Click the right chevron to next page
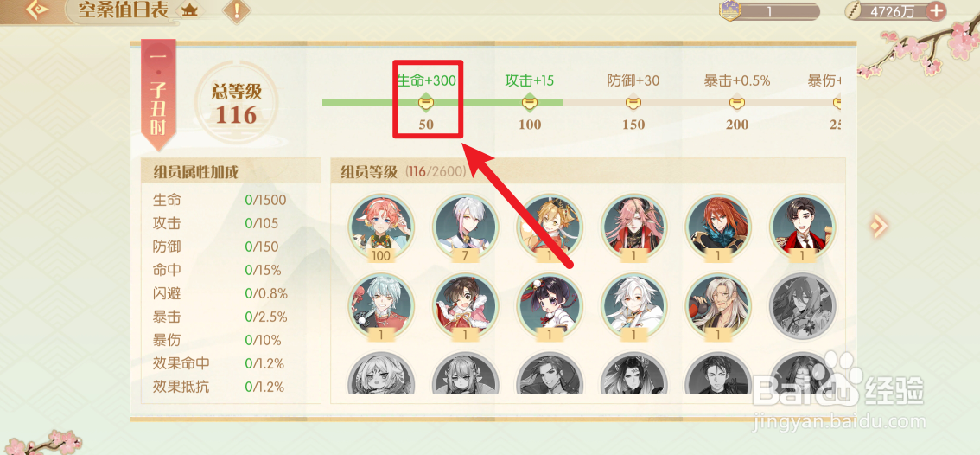Image resolution: width=980 pixels, height=455 pixels. tap(879, 223)
